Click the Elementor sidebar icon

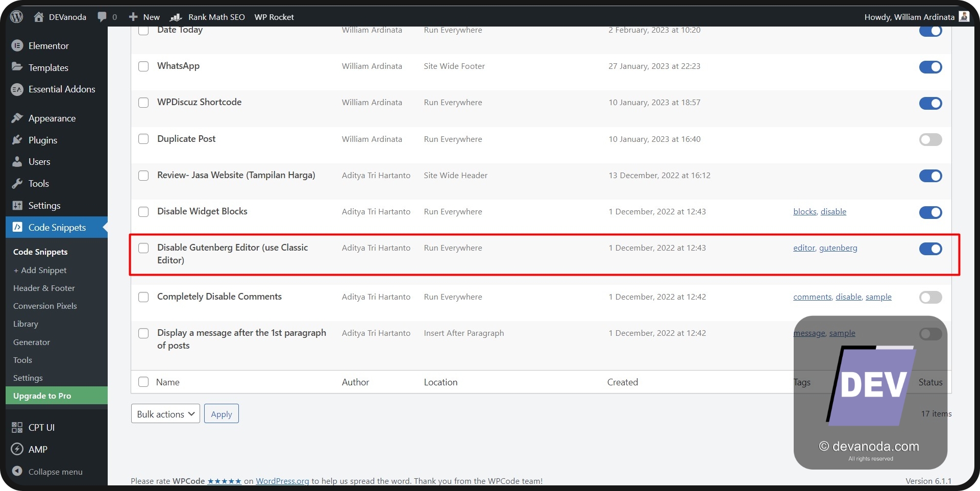(17, 45)
